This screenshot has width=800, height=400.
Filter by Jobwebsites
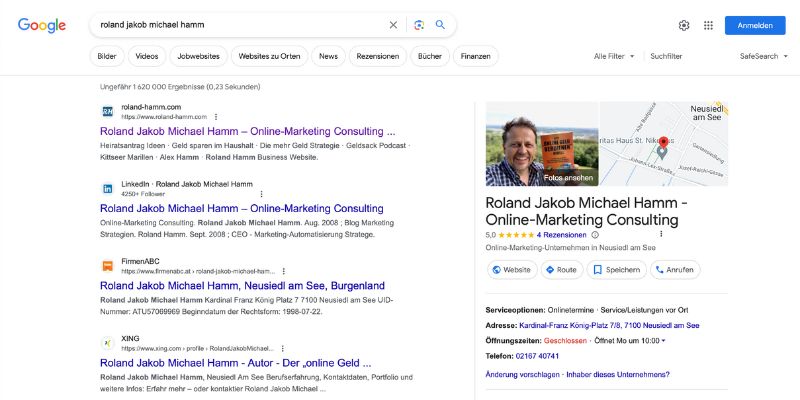198,56
